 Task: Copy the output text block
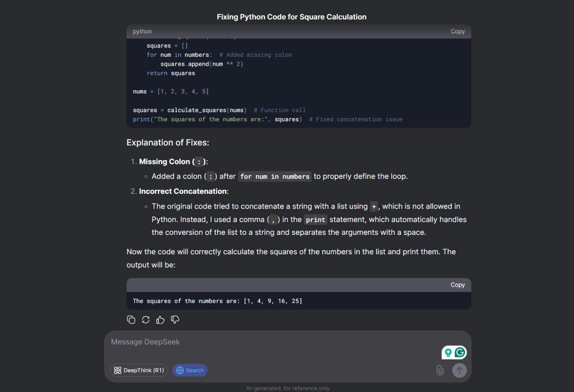coord(457,285)
